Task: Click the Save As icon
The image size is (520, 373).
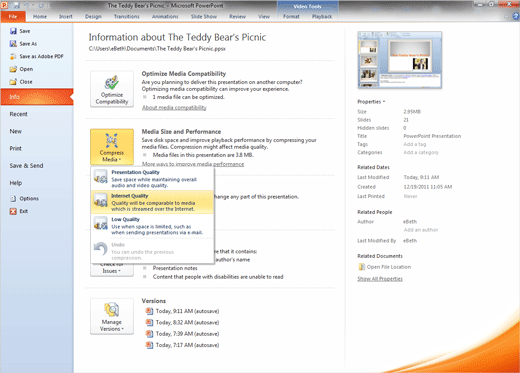Action: click(13, 44)
